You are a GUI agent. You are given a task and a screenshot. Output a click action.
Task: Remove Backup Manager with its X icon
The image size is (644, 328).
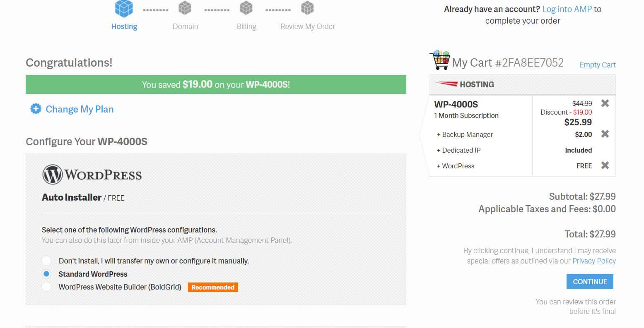click(x=605, y=134)
